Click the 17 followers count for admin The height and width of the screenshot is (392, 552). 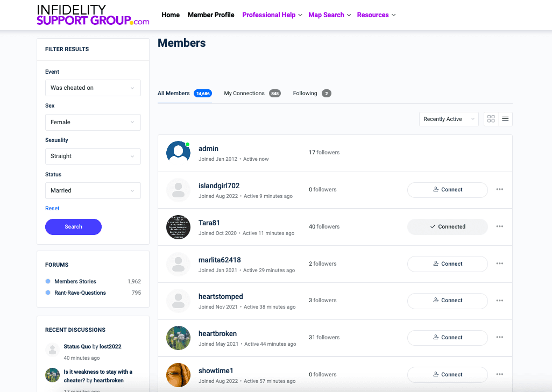(x=324, y=152)
